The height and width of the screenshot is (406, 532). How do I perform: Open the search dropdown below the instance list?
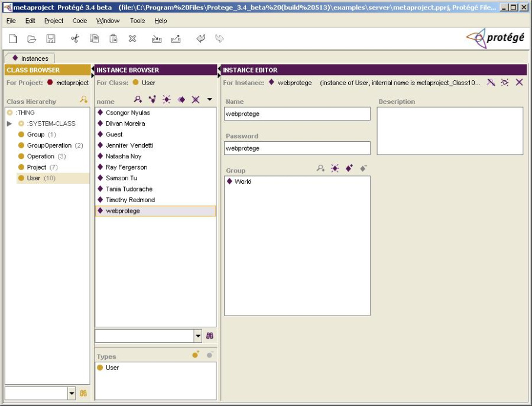(199, 336)
